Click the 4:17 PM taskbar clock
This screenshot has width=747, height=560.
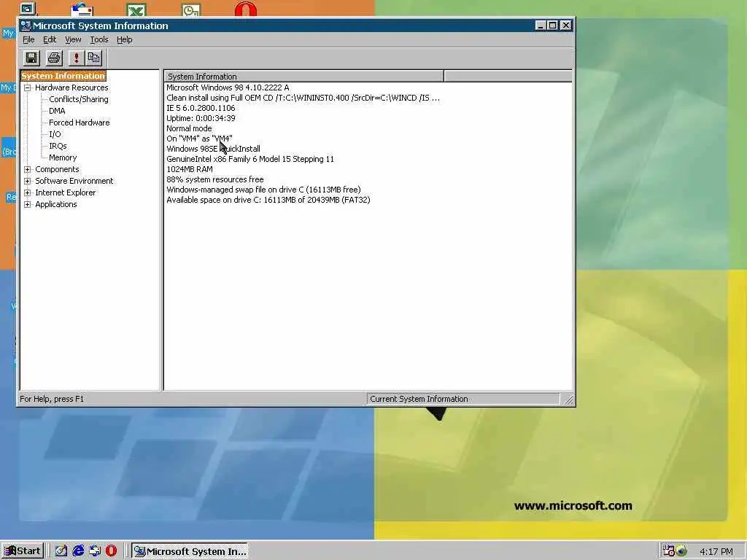coord(716,551)
